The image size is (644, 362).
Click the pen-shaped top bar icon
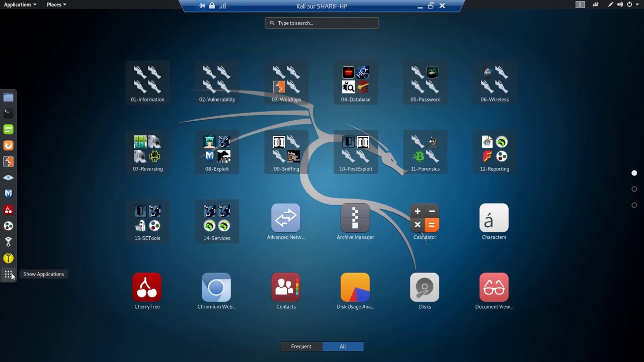[x=610, y=5]
